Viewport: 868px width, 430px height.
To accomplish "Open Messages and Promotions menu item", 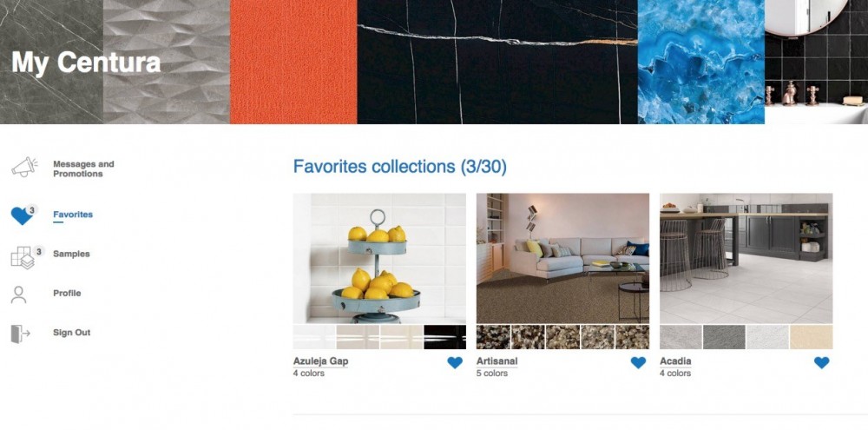I will tap(83, 169).
